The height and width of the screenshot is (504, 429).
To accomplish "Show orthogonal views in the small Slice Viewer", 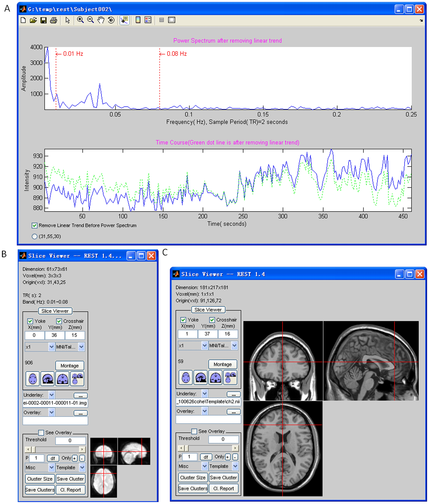I will pos(77,379).
